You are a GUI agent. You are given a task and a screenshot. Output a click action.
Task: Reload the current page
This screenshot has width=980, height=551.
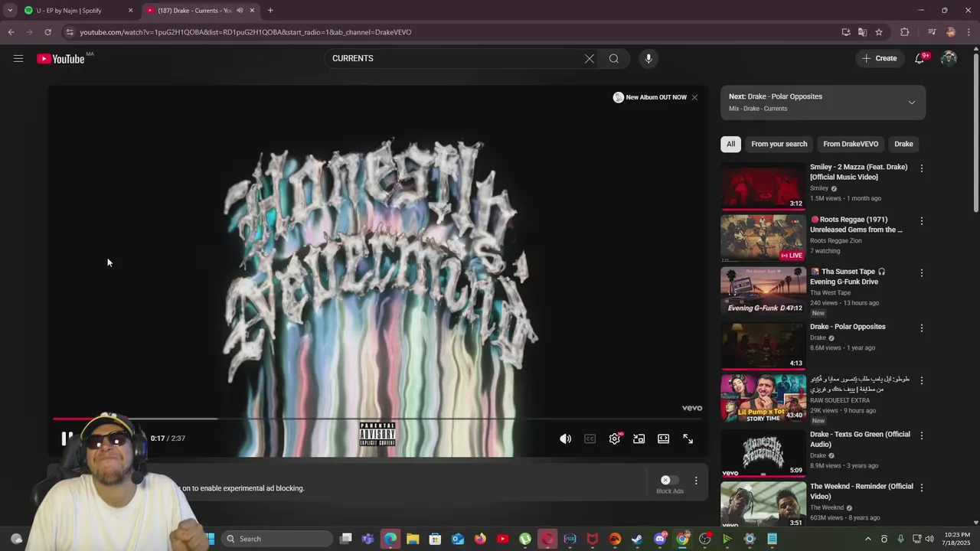47,32
